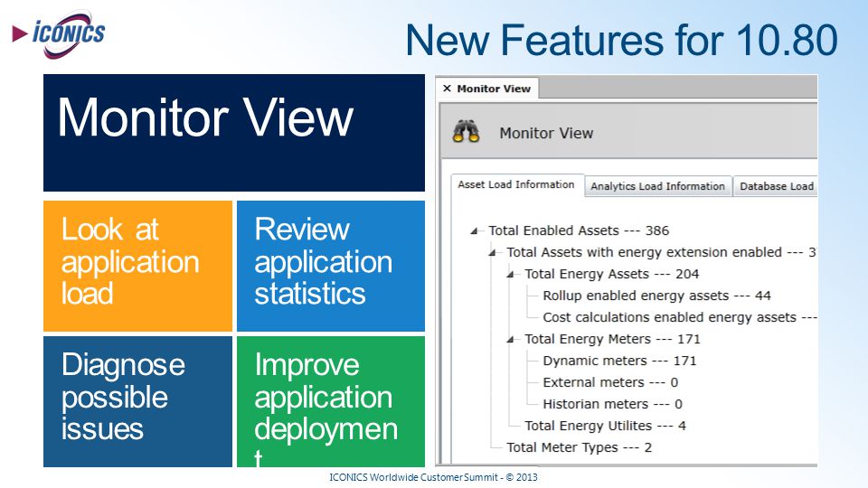
Task: Click the green 'Improve application deployment' tile
Action: (331, 401)
